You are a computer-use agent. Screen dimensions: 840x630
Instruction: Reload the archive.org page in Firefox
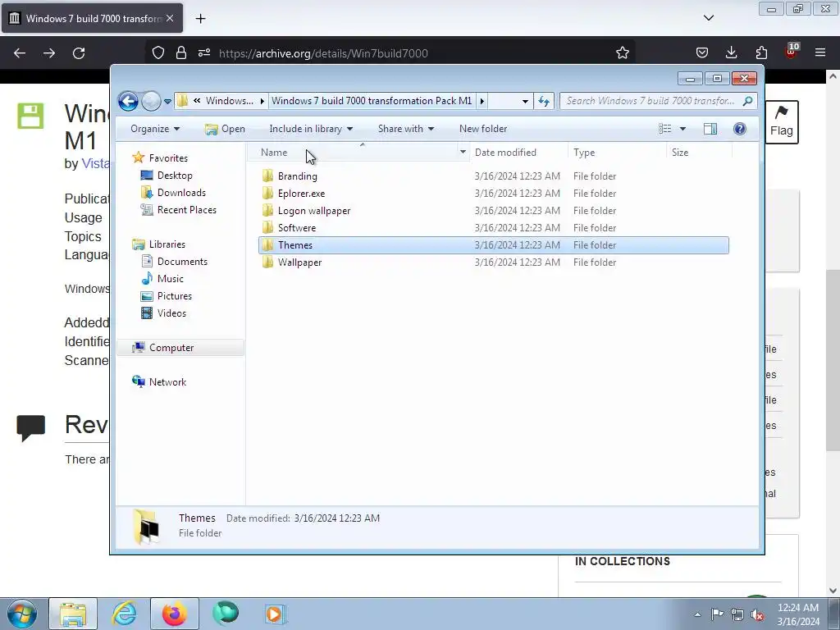[79, 53]
